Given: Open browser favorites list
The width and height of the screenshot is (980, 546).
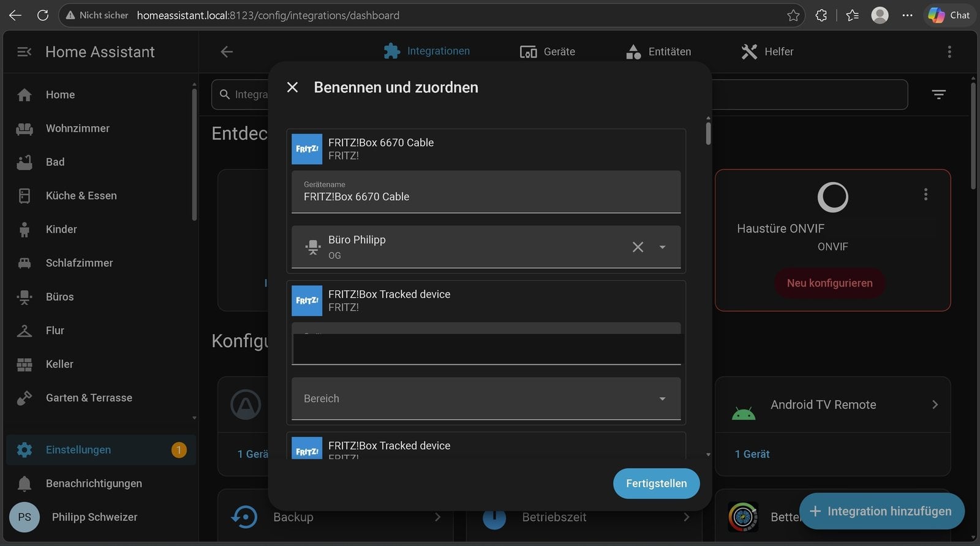Looking at the screenshot, I should click(x=852, y=15).
